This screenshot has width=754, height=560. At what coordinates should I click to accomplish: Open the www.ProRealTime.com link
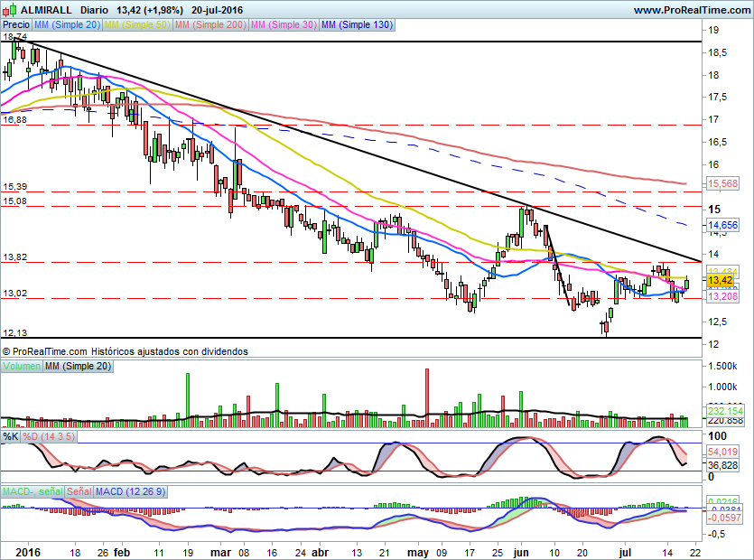(692, 10)
